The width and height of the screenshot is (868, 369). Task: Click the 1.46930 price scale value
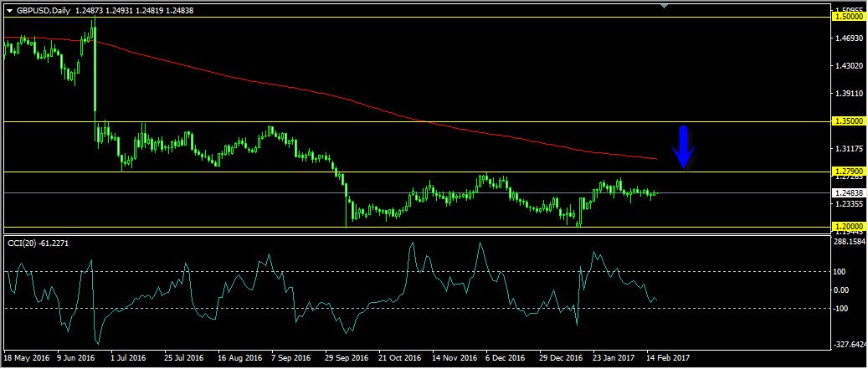850,38
